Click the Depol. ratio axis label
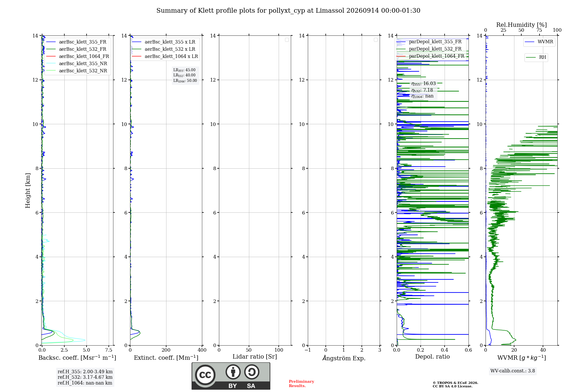This screenshot has width=577, height=392. coord(432,357)
